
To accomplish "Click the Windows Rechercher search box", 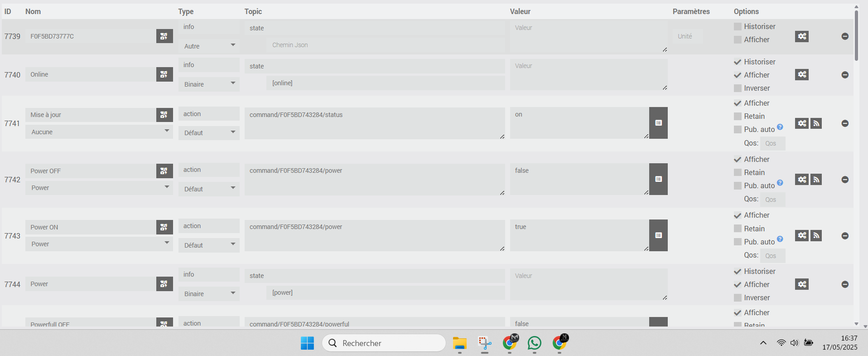I will tap(384, 343).
